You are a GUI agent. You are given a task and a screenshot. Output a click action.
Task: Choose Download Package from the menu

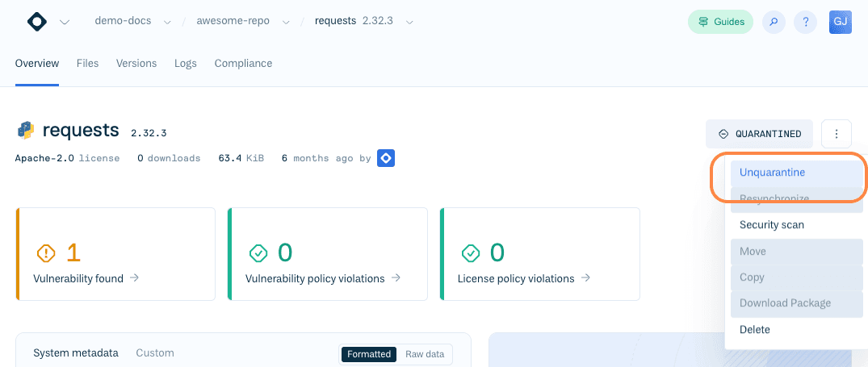[797, 303]
